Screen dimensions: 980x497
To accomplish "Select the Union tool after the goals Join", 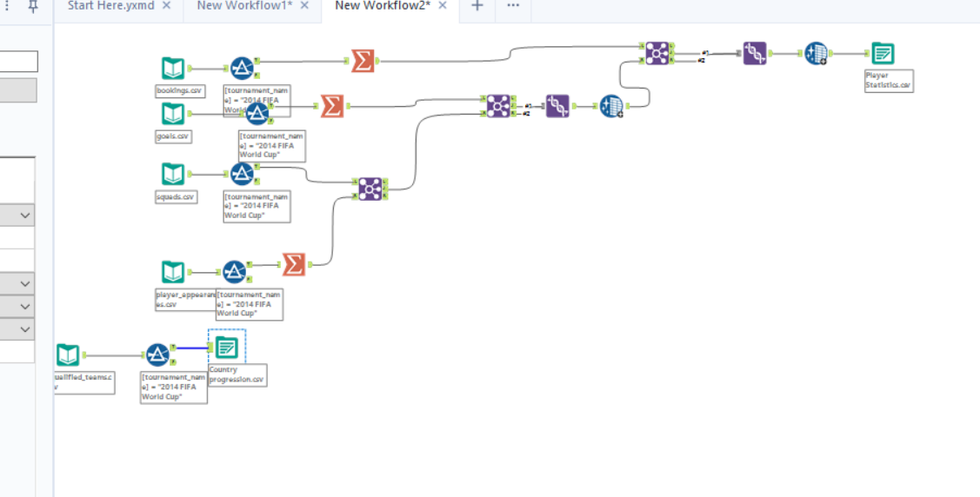I will [x=557, y=106].
